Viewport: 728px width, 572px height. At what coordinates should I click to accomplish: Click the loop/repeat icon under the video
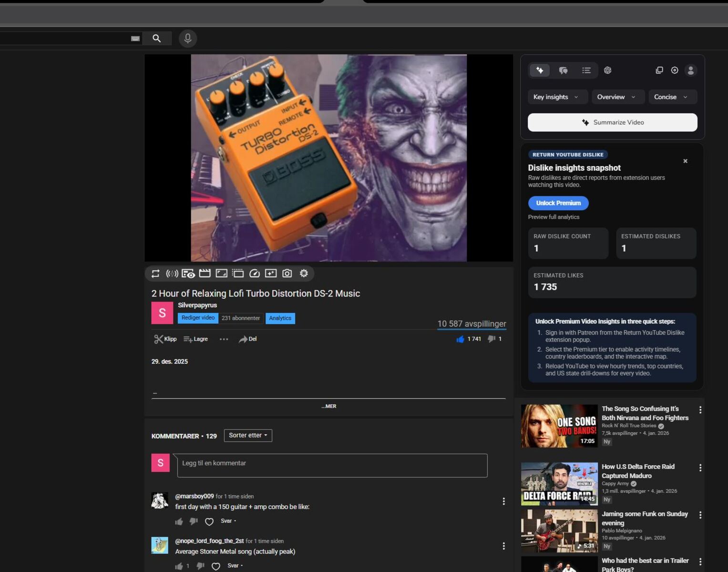point(155,274)
